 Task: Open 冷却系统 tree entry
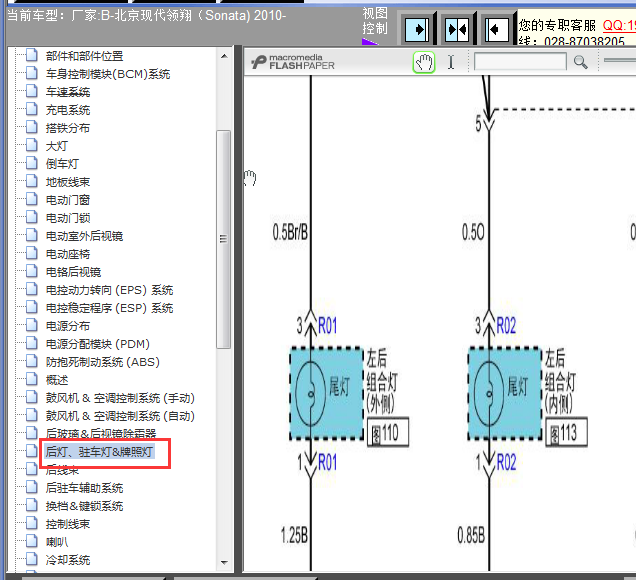[68, 560]
